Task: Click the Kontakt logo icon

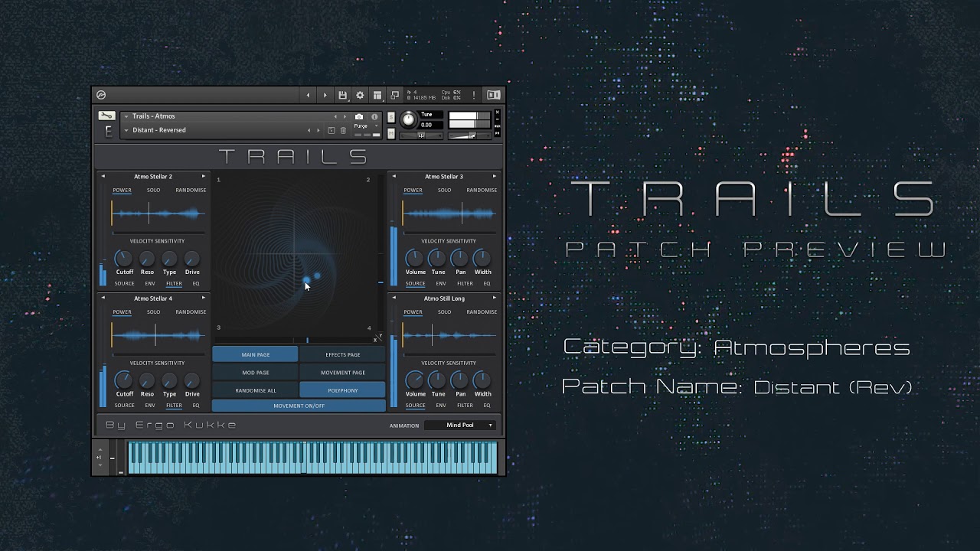Action: pos(101,95)
